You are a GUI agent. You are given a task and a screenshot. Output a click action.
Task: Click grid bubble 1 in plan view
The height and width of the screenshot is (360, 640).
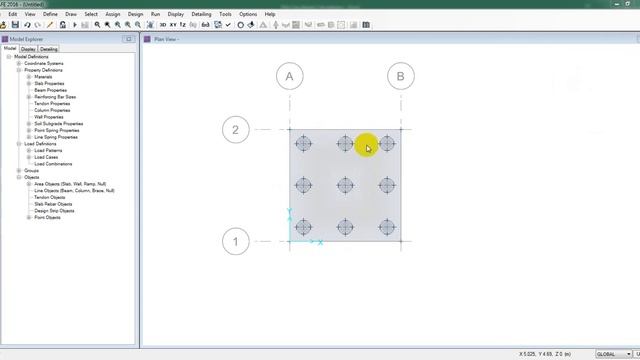click(x=236, y=241)
